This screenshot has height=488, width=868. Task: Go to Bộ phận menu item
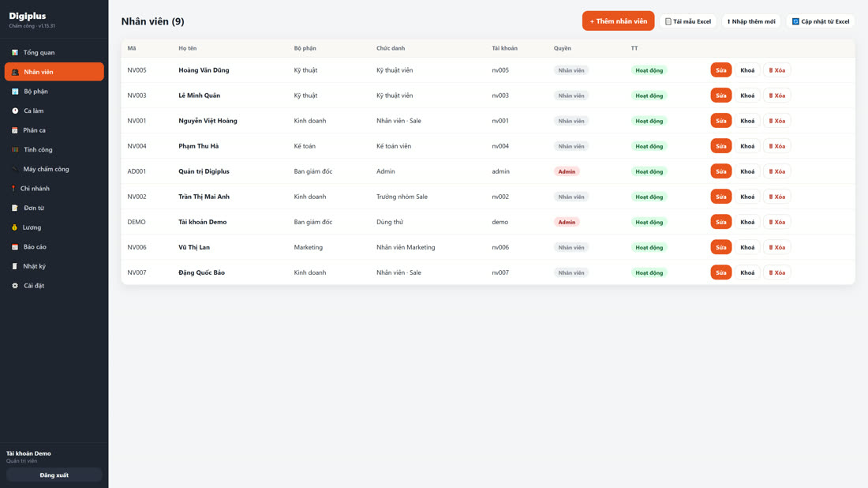pyautogui.click(x=54, y=92)
